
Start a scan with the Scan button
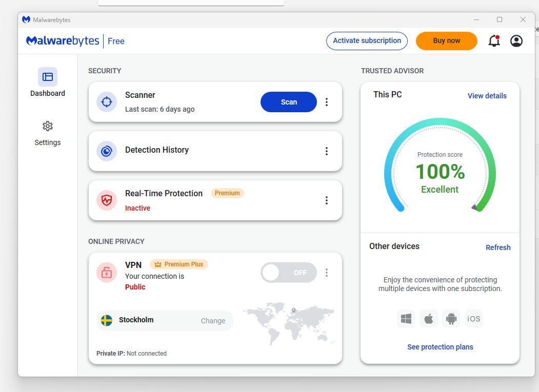288,102
